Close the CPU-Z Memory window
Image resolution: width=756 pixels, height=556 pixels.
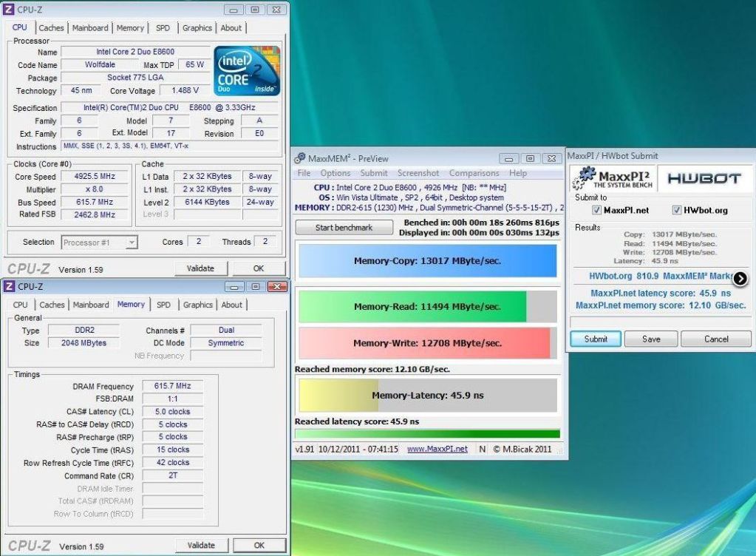[277, 287]
